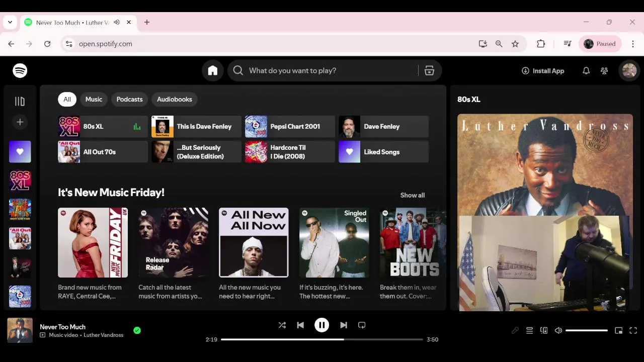644x362 pixels.
Task: Click the now playing album thumbnail
Action: tap(20, 330)
